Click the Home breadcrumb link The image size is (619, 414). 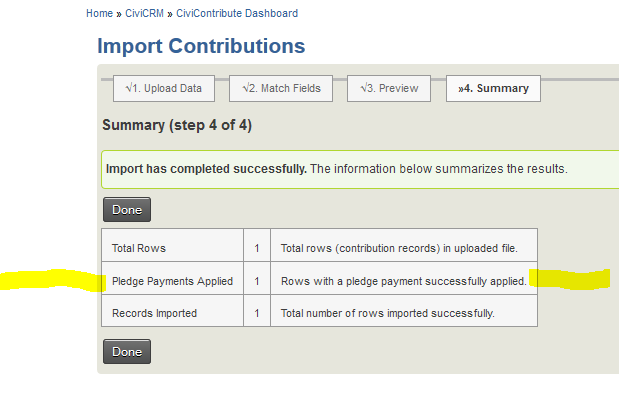pyautogui.click(x=99, y=13)
